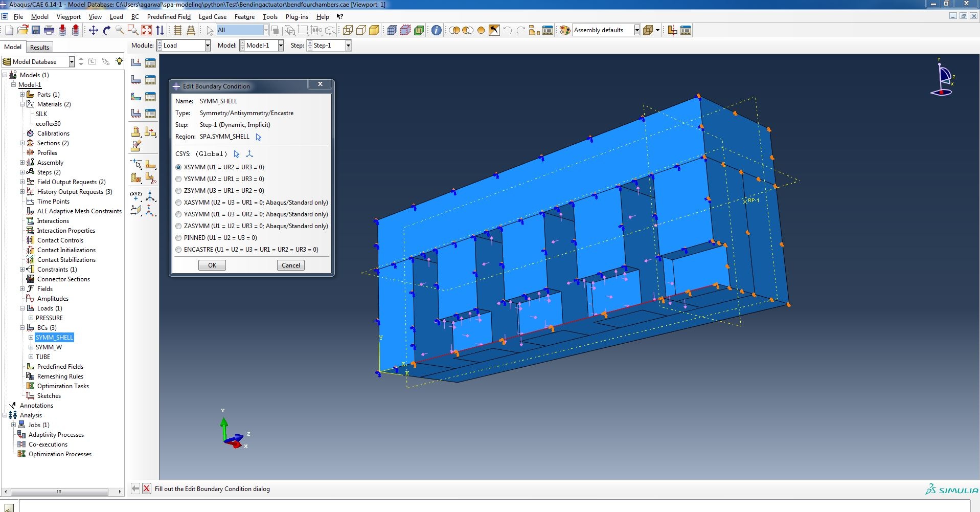Click the Auto-Fit View icon
The width and height of the screenshot is (980, 512).
147,30
